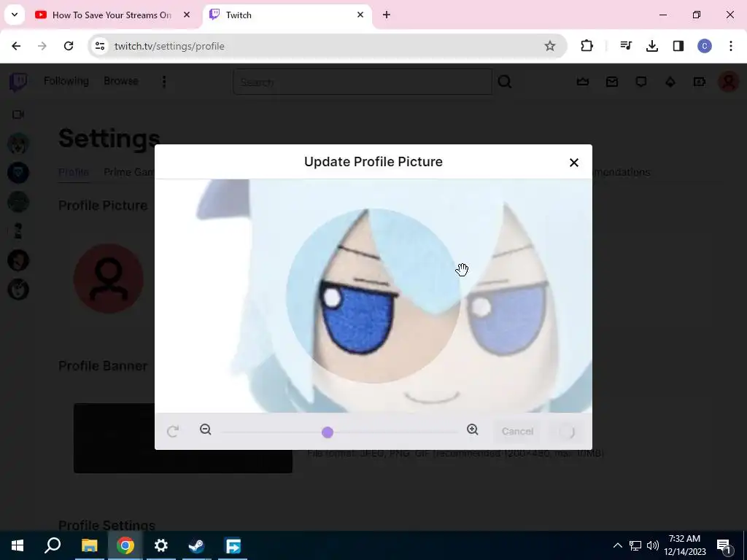Click the zoom in magnifier icon
Screen dimensions: 747x560
tap(472, 429)
